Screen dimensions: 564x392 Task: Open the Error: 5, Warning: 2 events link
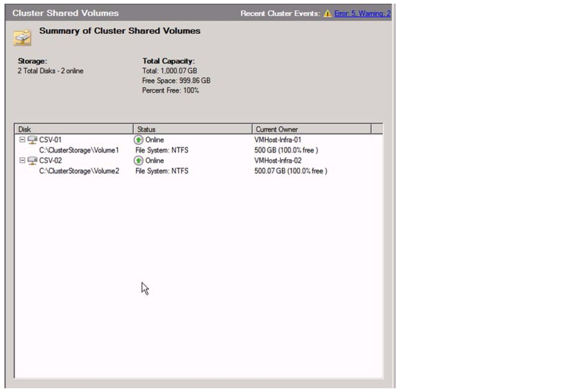click(x=362, y=14)
